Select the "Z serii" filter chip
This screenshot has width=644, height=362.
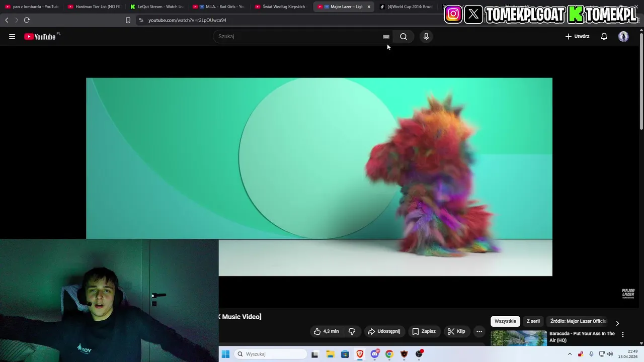point(533,321)
